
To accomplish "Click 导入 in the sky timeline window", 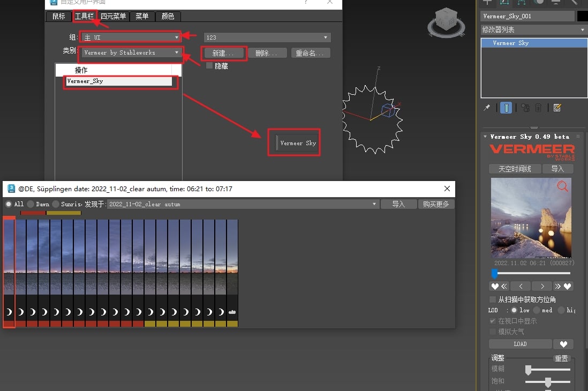I will pyautogui.click(x=398, y=204).
